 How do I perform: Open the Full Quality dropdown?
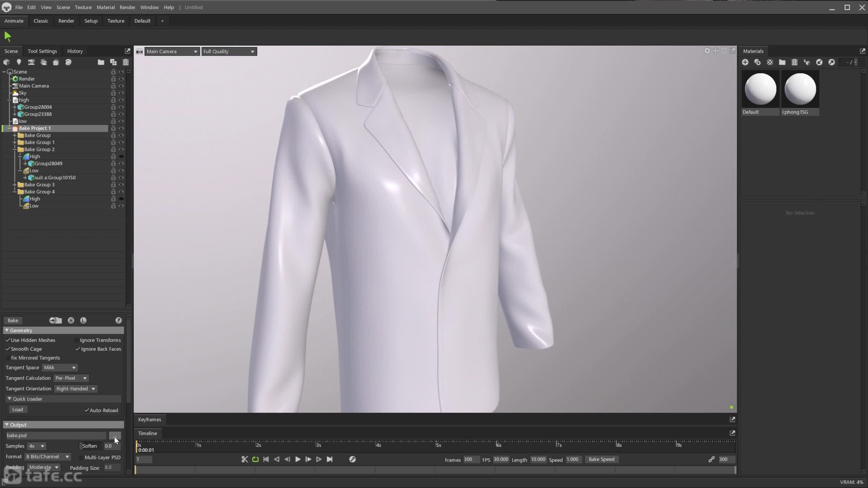(x=229, y=51)
